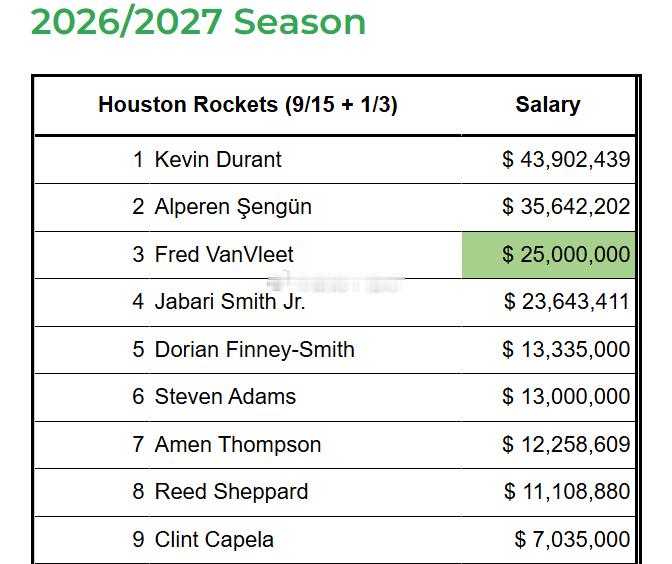This screenshot has height=564, width=672.
Task: Select the Dorian Finney-Smith name cell
Action: pyautogui.click(x=254, y=349)
